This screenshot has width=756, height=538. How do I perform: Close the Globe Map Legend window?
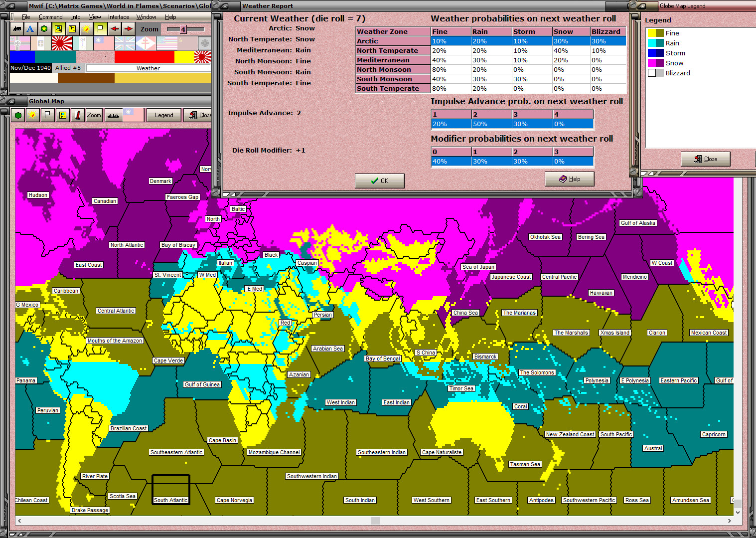tap(706, 159)
